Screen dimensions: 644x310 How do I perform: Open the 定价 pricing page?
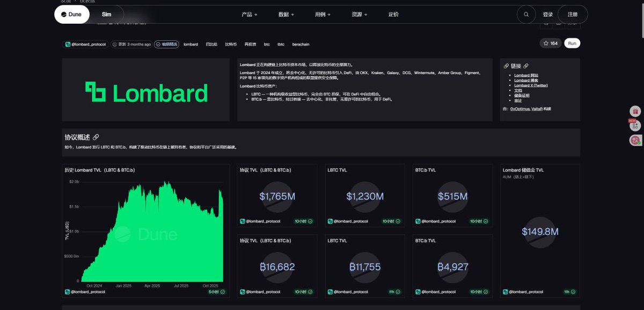click(x=393, y=15)
